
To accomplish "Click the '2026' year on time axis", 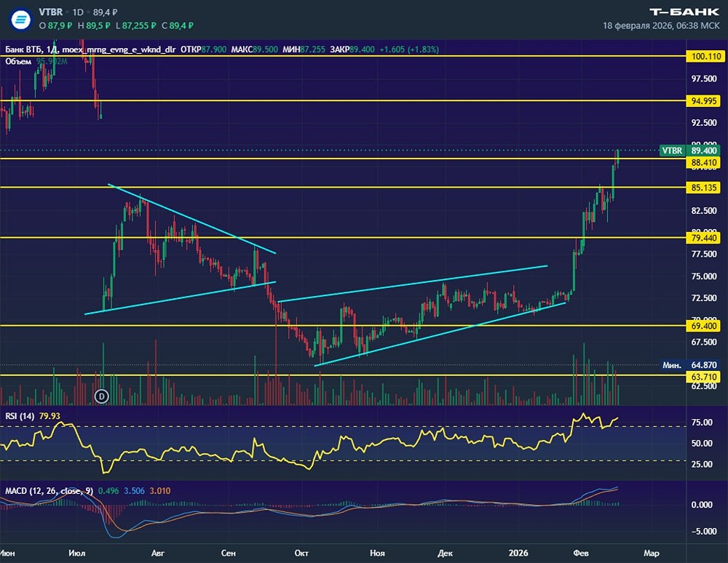I will point(518,553).
